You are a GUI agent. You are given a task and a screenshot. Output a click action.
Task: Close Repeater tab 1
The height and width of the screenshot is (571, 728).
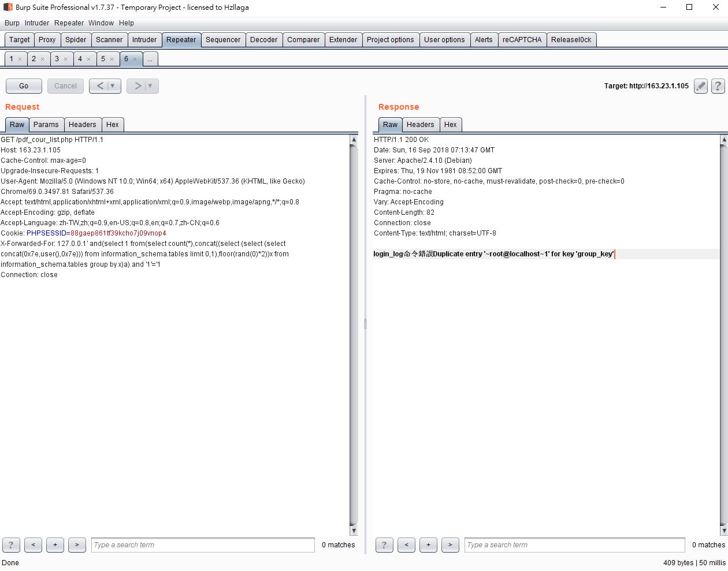tap(20, 59)
